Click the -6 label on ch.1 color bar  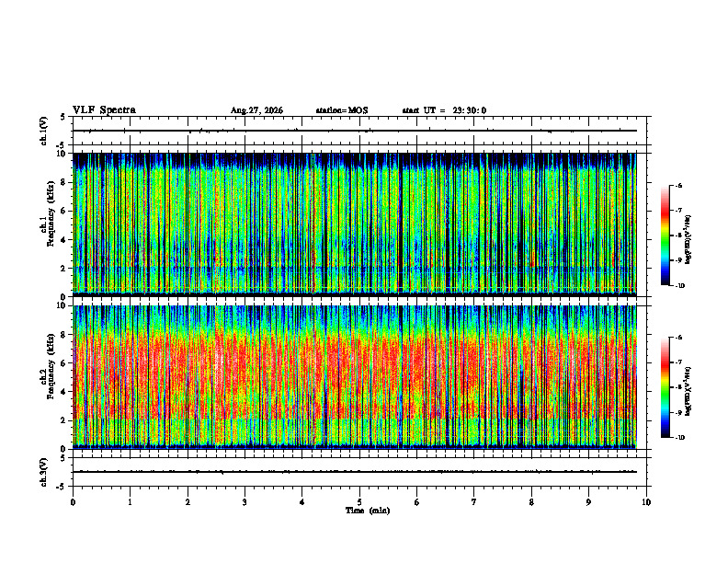point(678,185)
